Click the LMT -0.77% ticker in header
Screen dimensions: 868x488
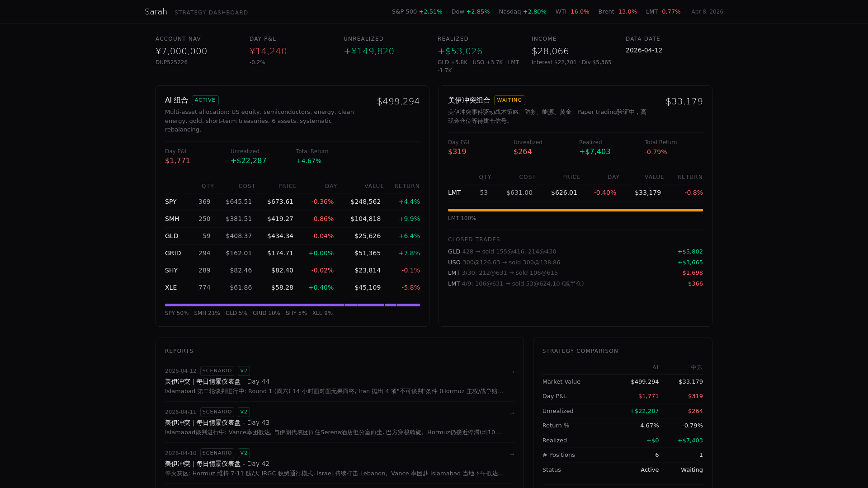tap(663, 12)
